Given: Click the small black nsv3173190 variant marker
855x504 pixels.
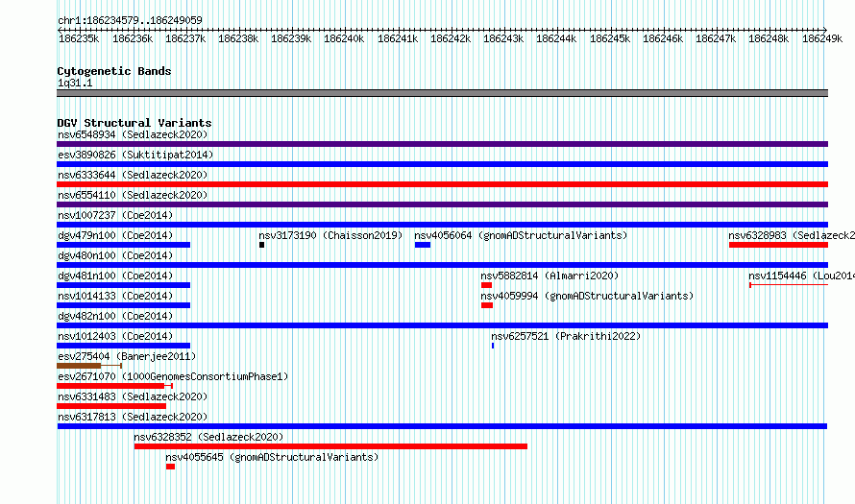Looking at the screenshot, I should [x=261, y=245].
